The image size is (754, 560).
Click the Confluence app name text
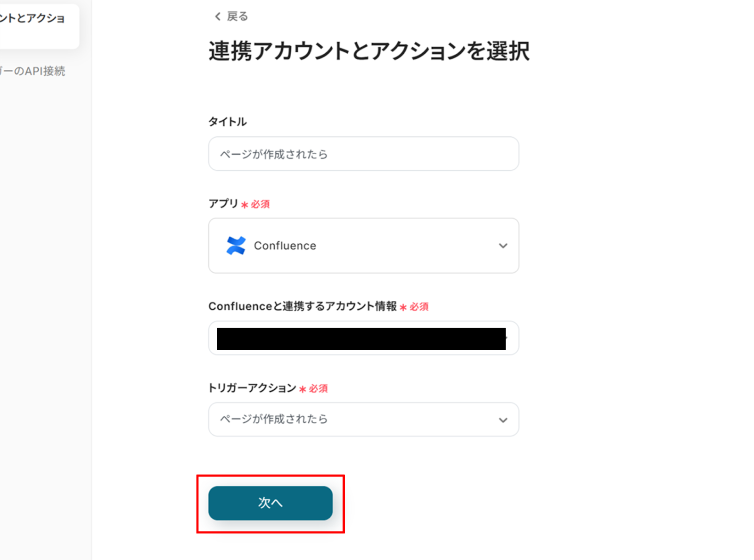click(x=285, y=246)
